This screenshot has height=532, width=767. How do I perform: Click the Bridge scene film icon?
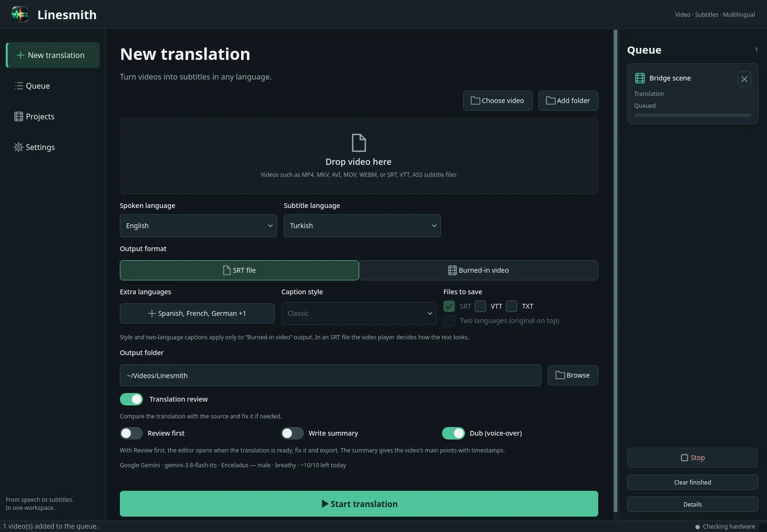click(640, 78)
